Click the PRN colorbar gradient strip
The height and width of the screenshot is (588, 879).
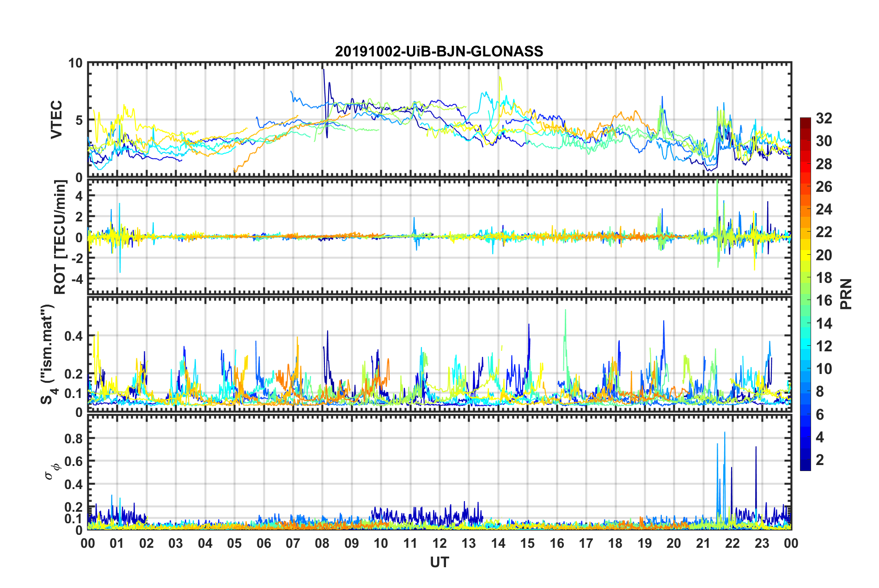click(x=805, y=294)
